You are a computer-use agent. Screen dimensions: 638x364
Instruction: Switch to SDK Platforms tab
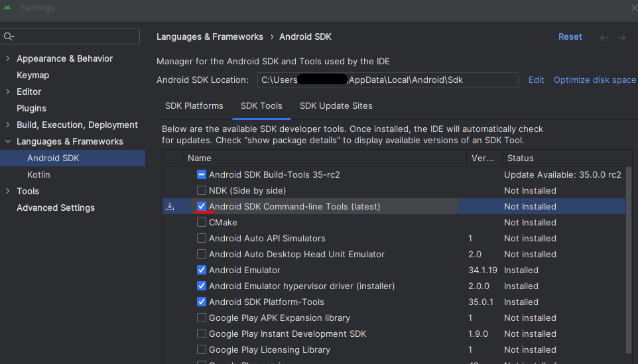click(x=194, y=105)
